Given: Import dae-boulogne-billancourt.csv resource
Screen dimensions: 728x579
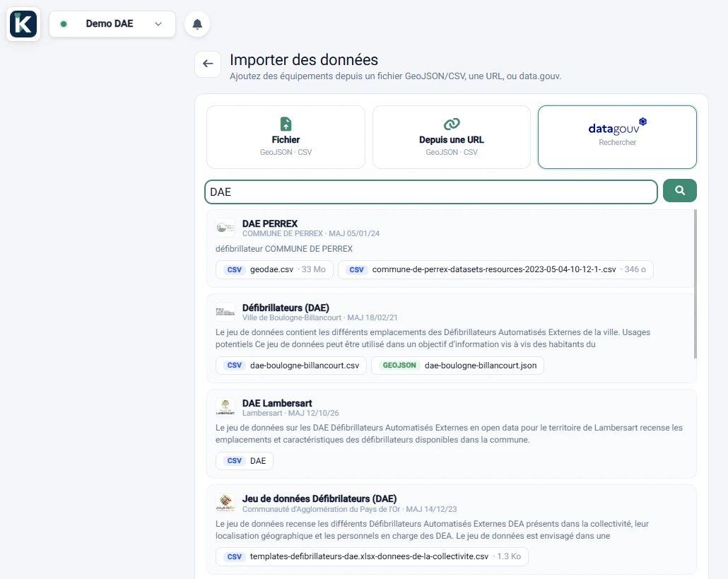Looking at the screenshot, I should 291,365.
